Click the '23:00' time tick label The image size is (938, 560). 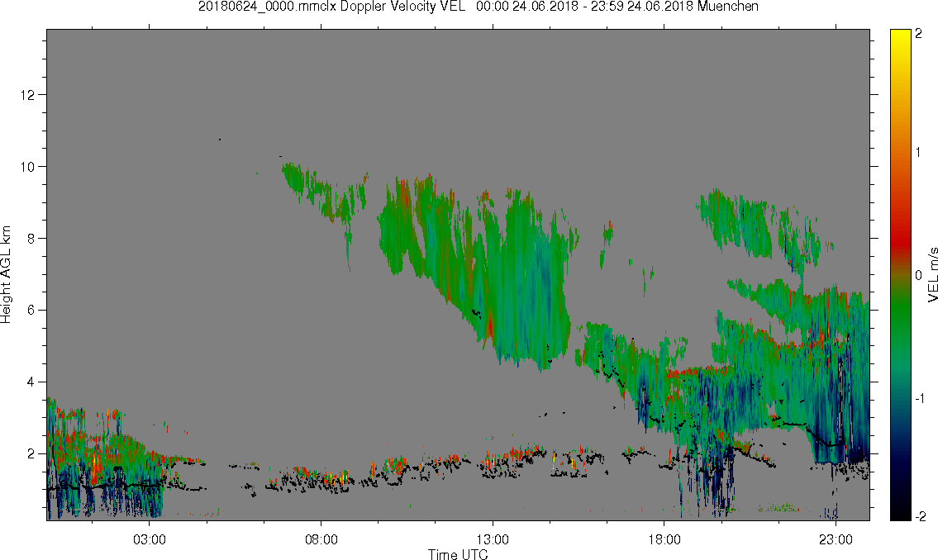[836, 539]
